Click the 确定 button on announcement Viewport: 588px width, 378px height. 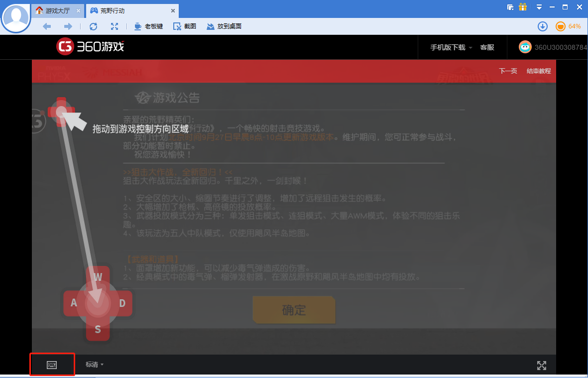coord(294,310)
